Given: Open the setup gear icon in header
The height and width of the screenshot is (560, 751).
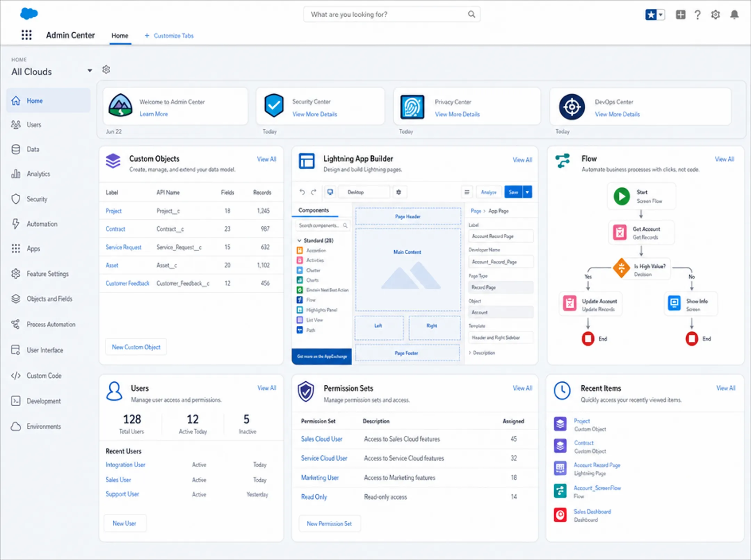Looking at the screenshot, I should tap(715, 15).
